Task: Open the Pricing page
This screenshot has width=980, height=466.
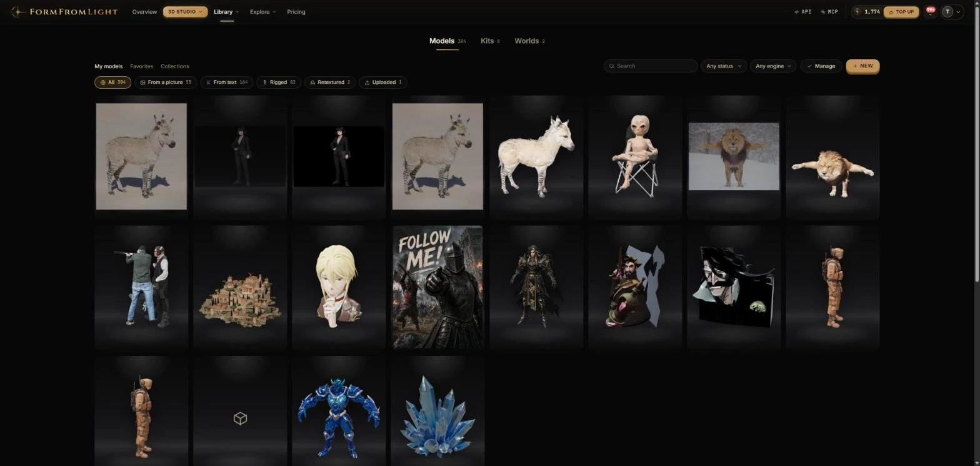Action: pyautogui.click(x=296, y=12)
